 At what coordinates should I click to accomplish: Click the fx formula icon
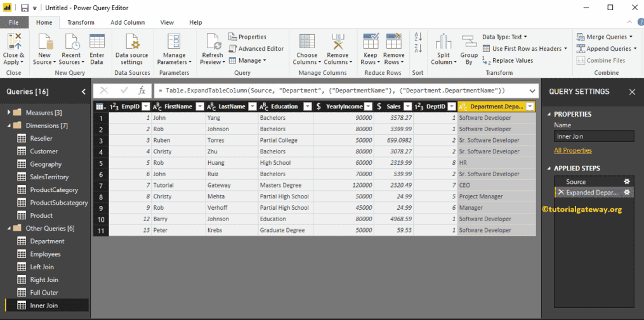[141, 91]
